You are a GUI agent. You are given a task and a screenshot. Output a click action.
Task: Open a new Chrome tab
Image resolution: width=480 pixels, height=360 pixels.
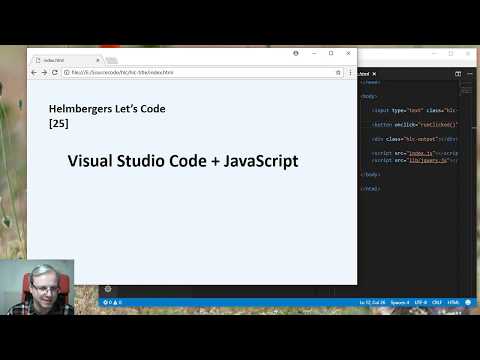[x=112, y=60]
